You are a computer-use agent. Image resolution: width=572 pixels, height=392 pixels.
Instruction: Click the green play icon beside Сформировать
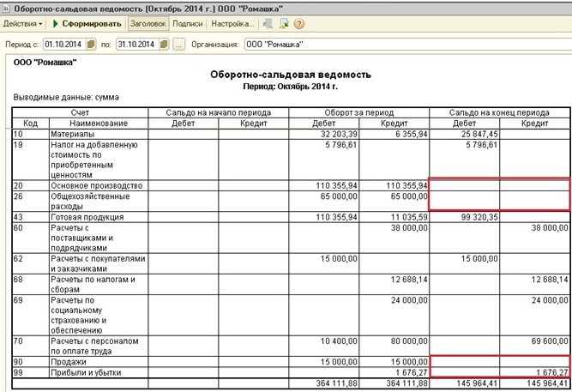click(x=56, y=24)
